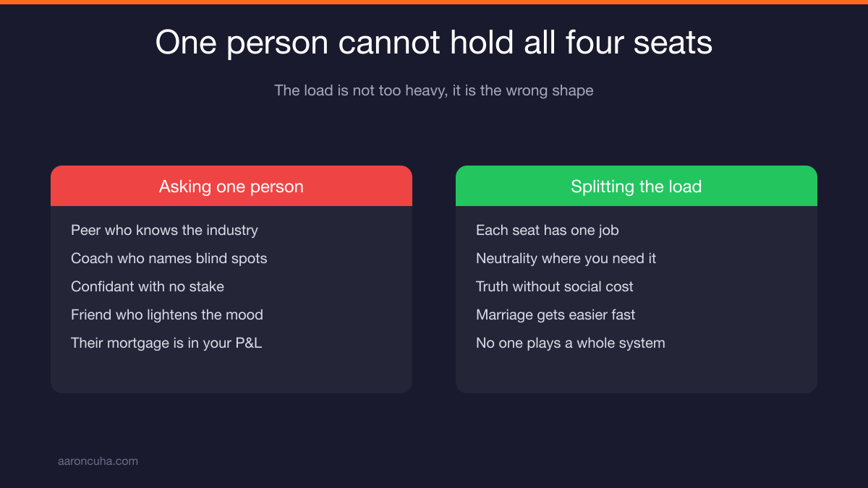This screenshot has height=488, width=868.
Task: Select 'Coach who names blind spots' line
Action: [169, 258]
